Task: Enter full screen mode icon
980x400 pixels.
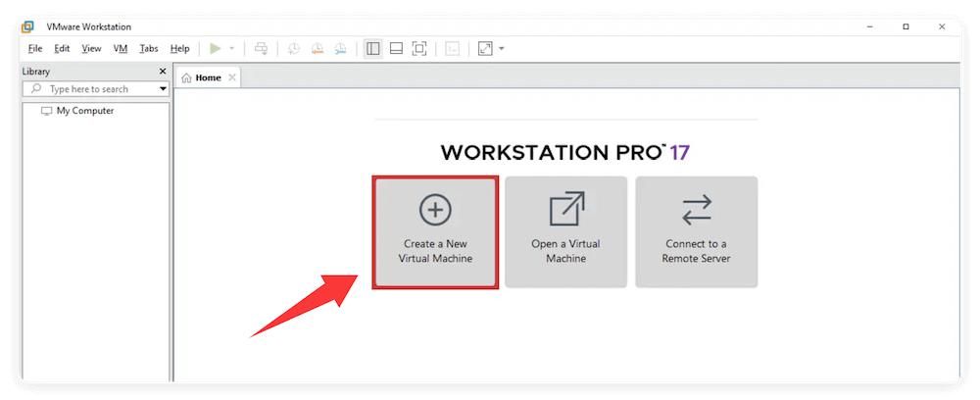Action: (x=419, y=49)
